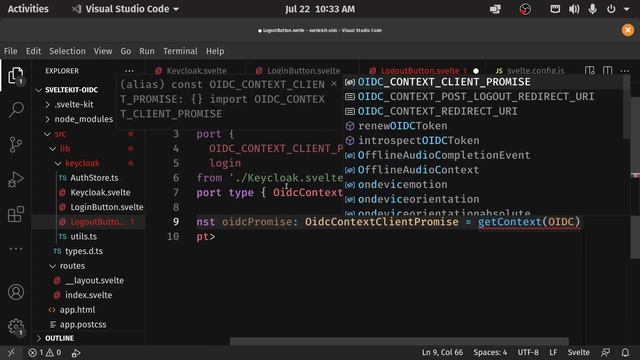Open the File menu
640x360 pixels.
tap(11, 51)
